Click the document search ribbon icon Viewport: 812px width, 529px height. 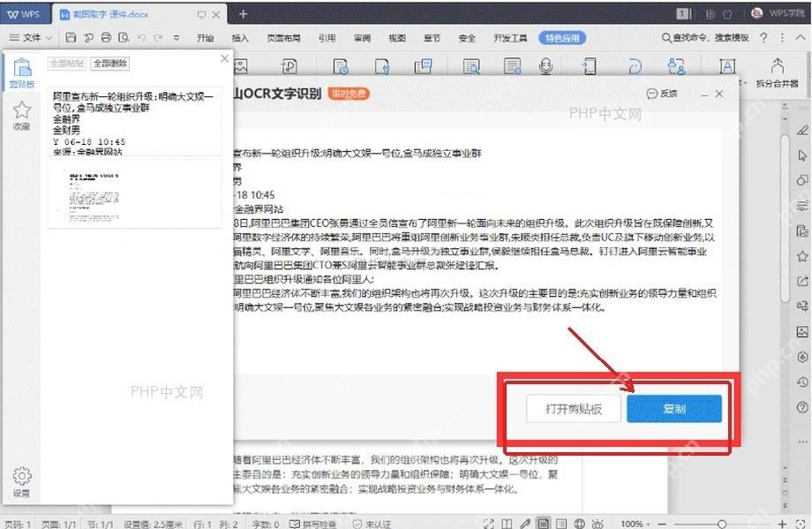471,66
